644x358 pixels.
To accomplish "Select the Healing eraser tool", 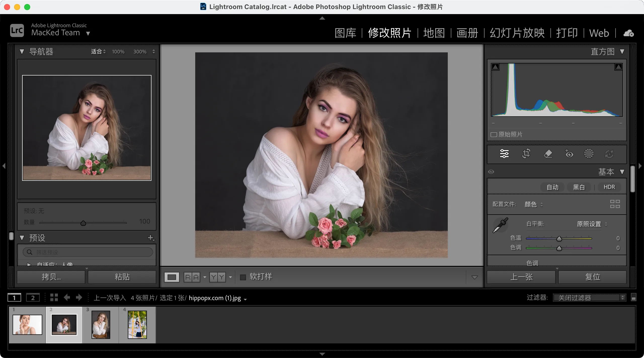I will coord(548,154).
